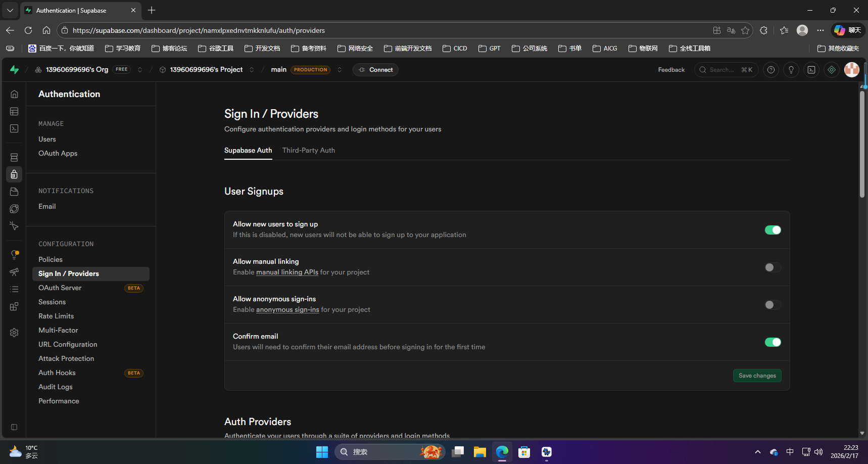Open Users in Authentication menu
The width and height of the screenshot is (868, 464).
[47, 139]
